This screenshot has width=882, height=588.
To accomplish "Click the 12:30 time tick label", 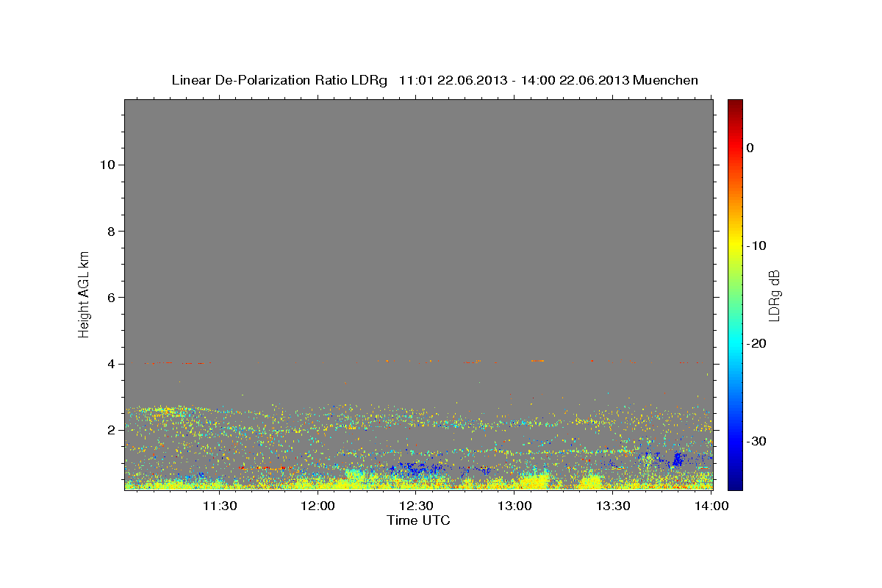I will (416, 506).
